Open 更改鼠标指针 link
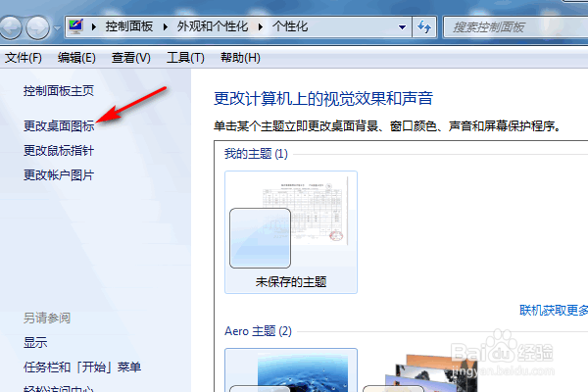588x392 pixels. pos(59,150)
